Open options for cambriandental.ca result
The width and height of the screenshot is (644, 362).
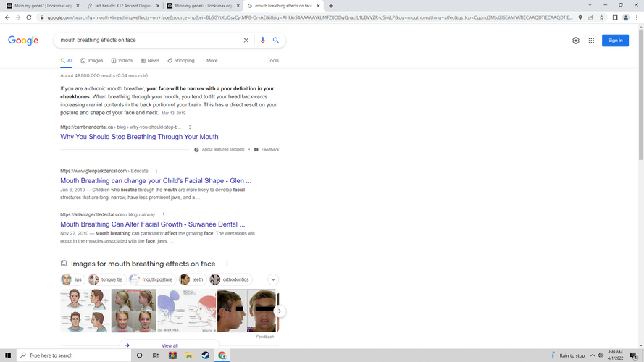click(190, 127)
